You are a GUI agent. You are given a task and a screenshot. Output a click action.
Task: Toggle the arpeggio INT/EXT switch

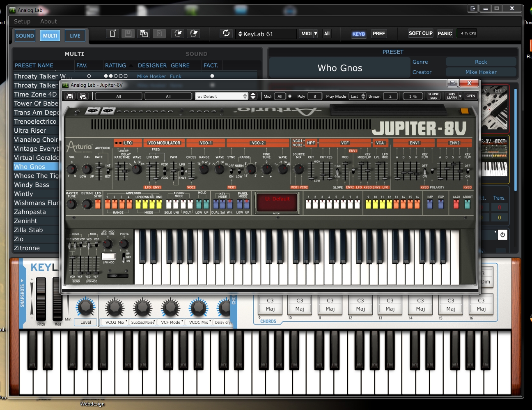tap(108, 171)
